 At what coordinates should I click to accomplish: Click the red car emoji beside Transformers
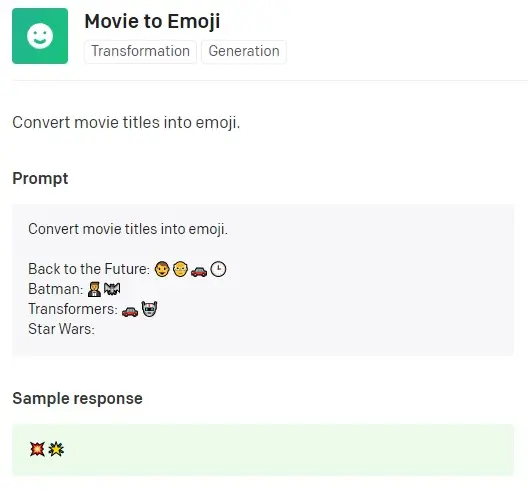click(x=130, y=311)
